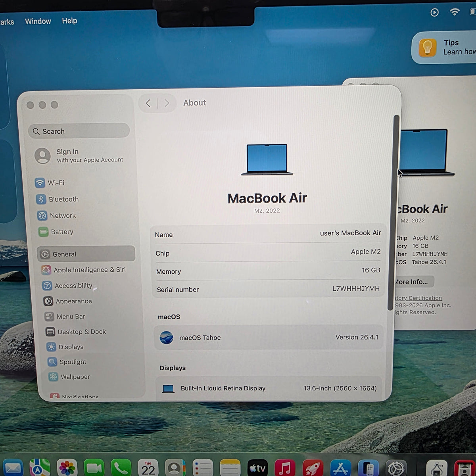Viewport: 476px width, 476px height.
Task: Open Accessibility settings in the sidebar
Action: [x=67, y=286]
